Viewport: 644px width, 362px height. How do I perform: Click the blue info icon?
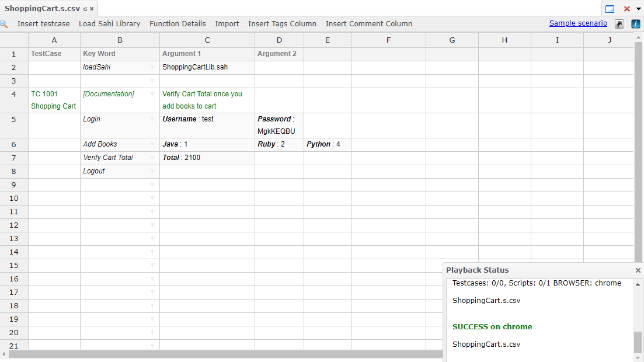(x=636, y=24)
